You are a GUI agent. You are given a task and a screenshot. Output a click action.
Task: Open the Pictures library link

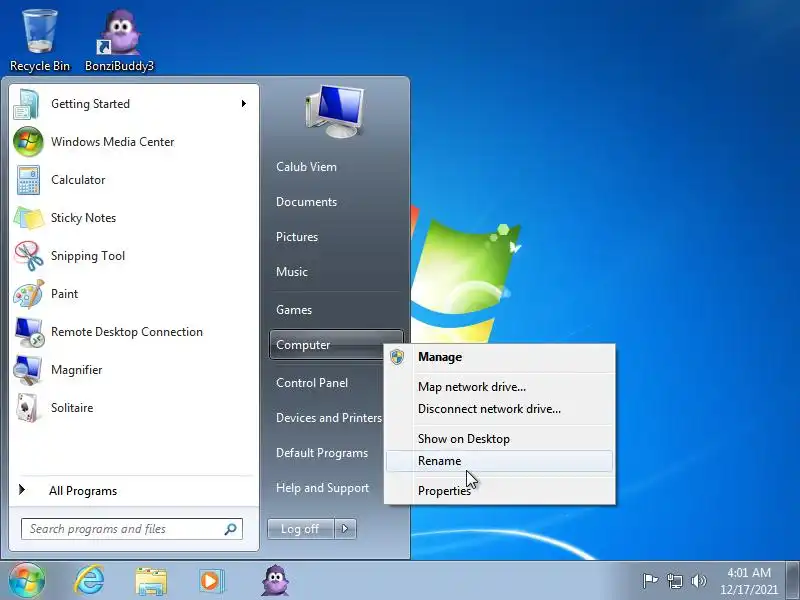(x=336, y=237)
